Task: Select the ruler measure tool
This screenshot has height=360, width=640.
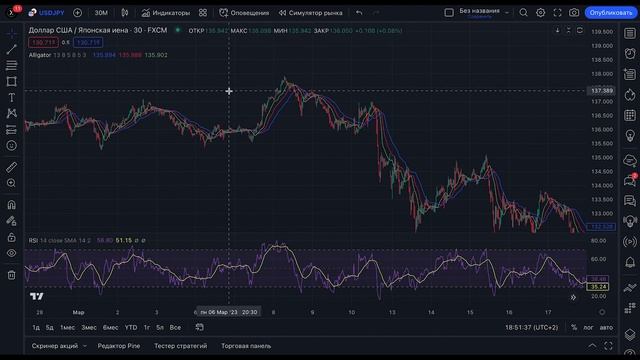Action: tap(11, 167)
